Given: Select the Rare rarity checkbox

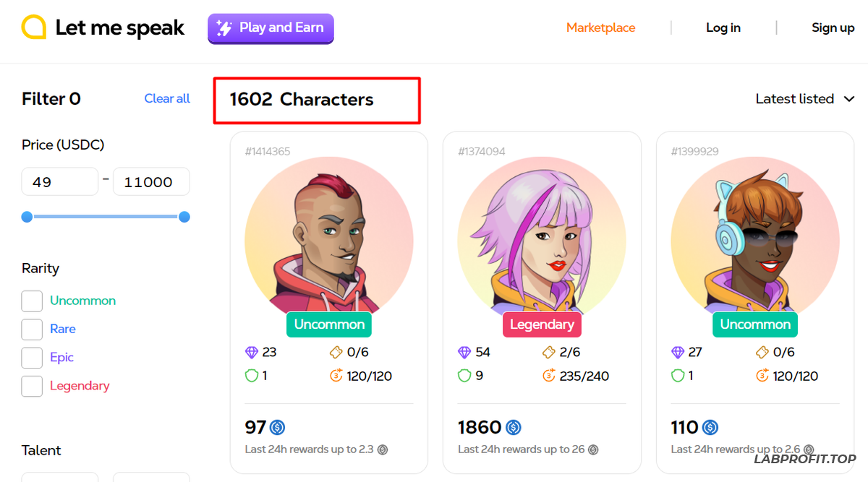Looking at the screenshot, I should pyautogui.click(x=32, y=330).
